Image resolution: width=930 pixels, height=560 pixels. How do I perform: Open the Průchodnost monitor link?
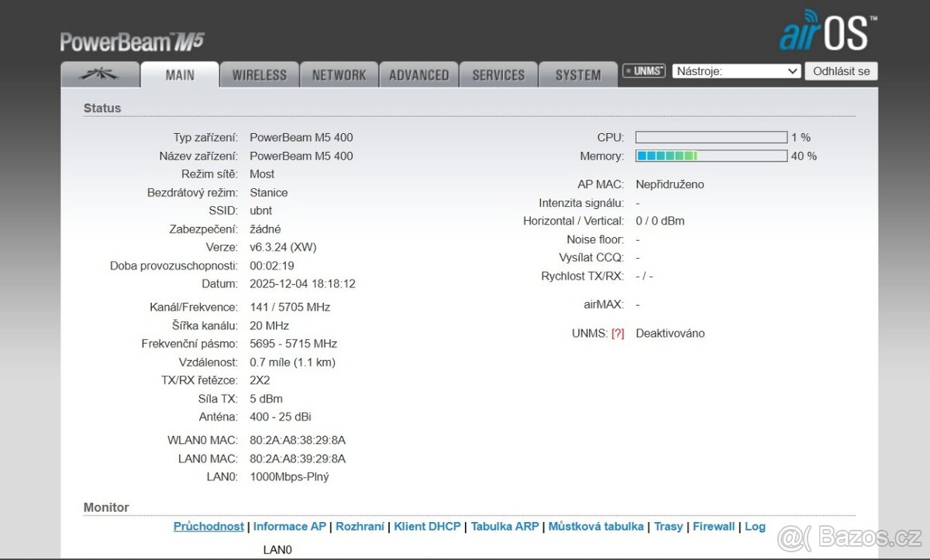point(208,527)
